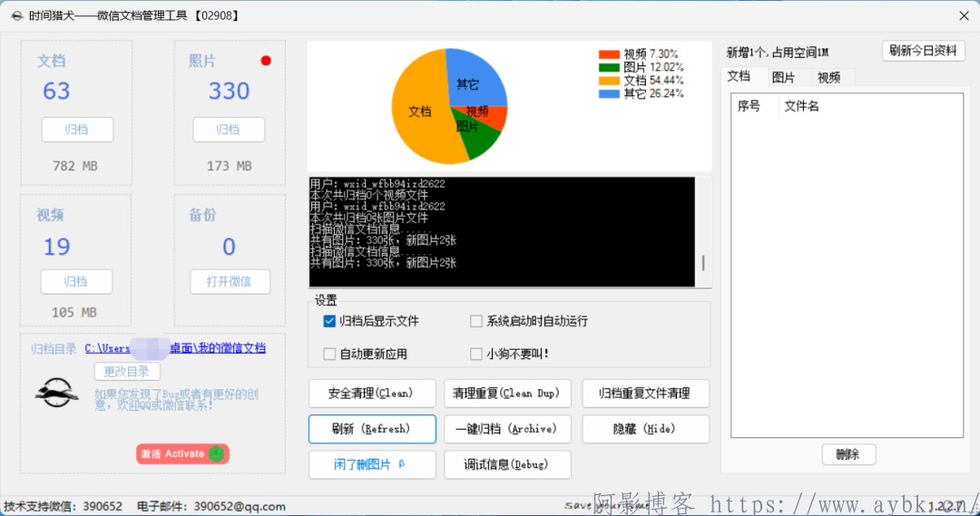The height and width of the screenshot is (516, 980).
Task: Click 刷新今日资料 button
Action: click(923, 51)
